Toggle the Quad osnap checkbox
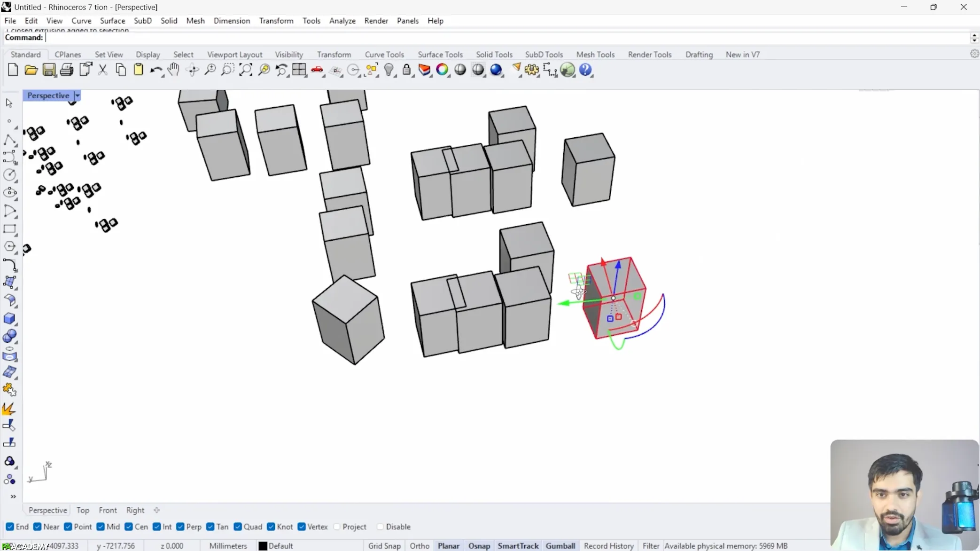Image resolution: width=980 pixels, height=551 pixels. pos(238,527)
